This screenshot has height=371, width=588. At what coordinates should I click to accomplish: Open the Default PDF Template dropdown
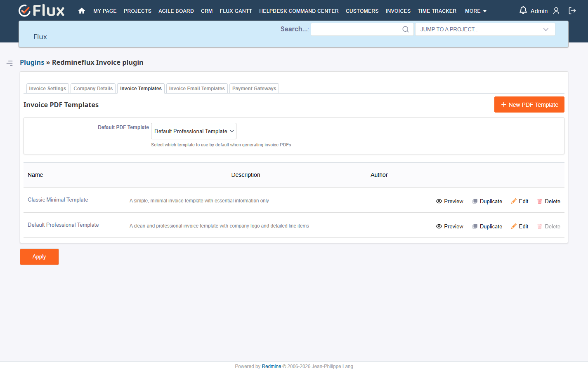point(194,131)
